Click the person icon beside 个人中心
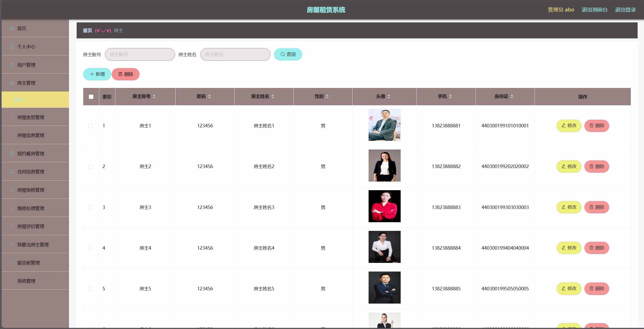The width and height of the screenshot is (644, 329). 12,47
